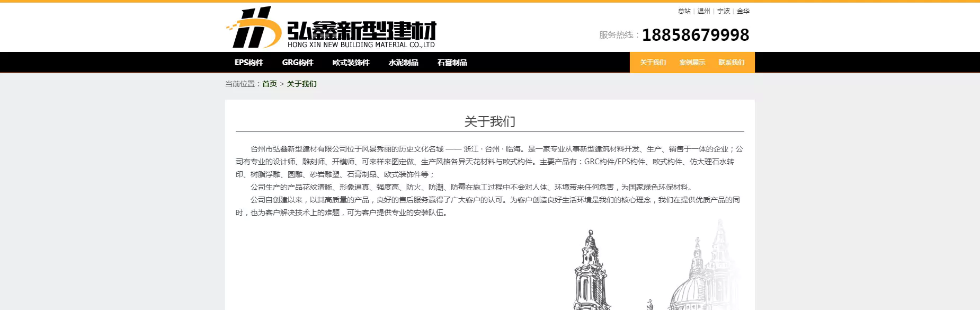Switch to the 宁波 branch site
This screenshot has width=980, height=310.
[724, 11]
